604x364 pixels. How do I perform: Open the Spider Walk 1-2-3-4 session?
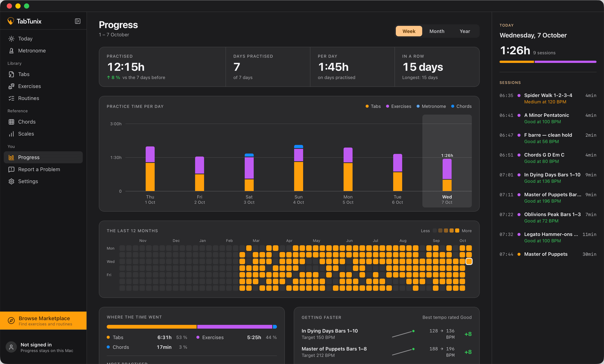tap(548, 98)
